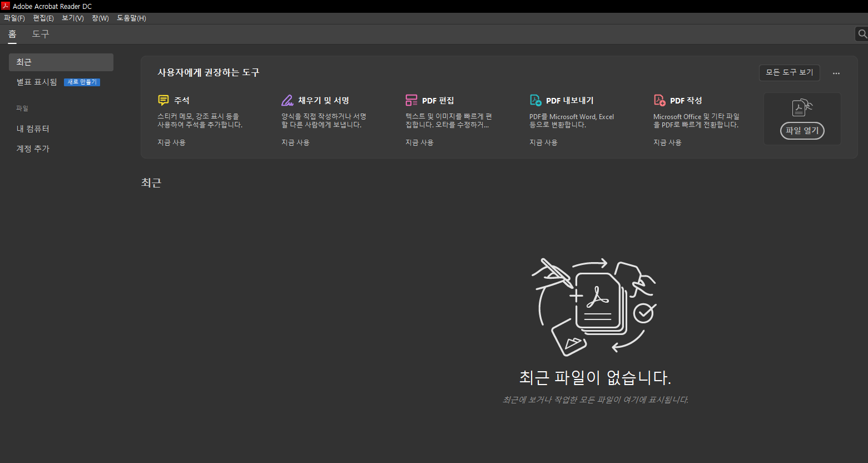Select 계정 추가 in the sidebar
Viewport: 868px width, 463px height.
tap(33, 149)
